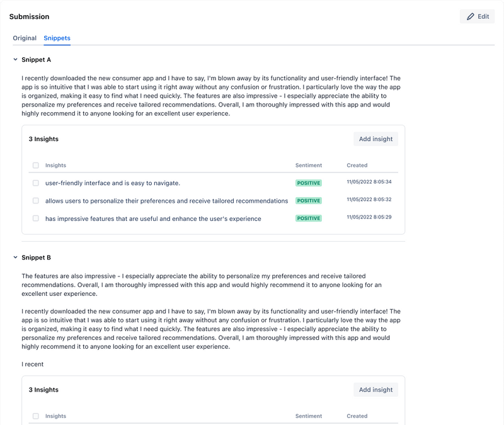Collapse the Snippet B section chevron
Viewport: 504px width, 425px height.
[x=15, y=258]
